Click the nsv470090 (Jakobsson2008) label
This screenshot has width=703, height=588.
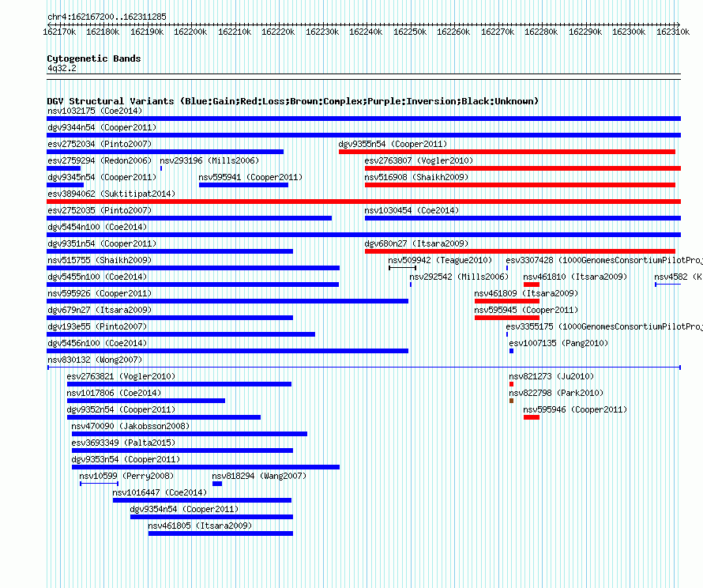pos(130,426)
